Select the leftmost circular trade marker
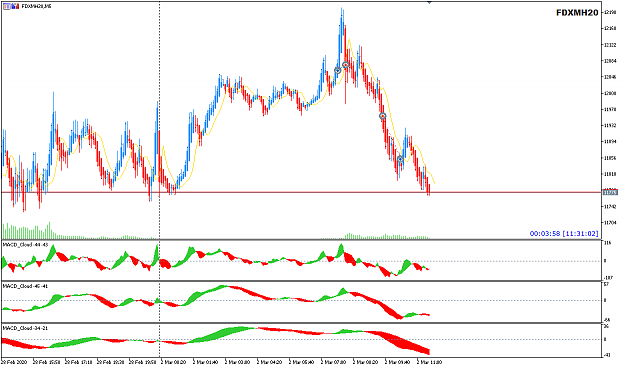 tap(337, 71)
